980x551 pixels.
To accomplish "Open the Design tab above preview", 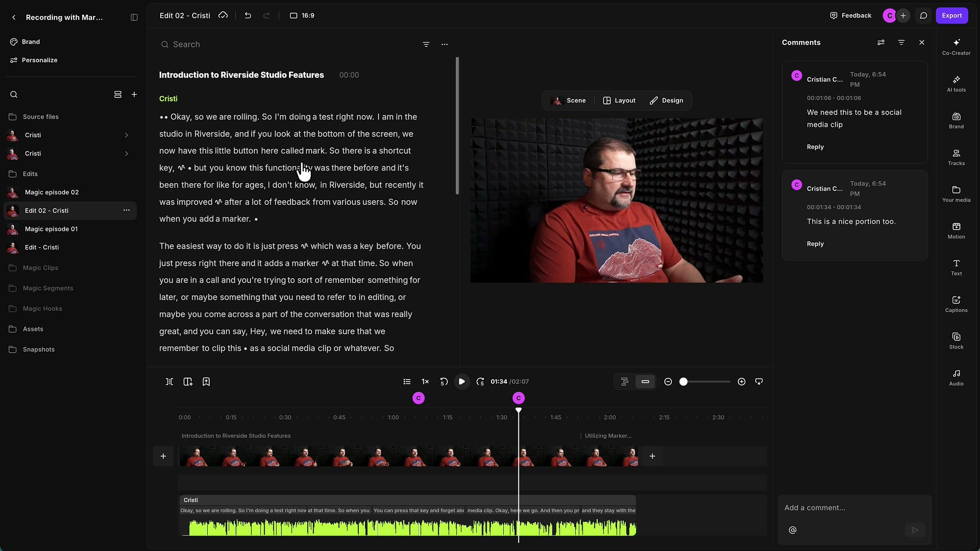I will click(666, 100).
